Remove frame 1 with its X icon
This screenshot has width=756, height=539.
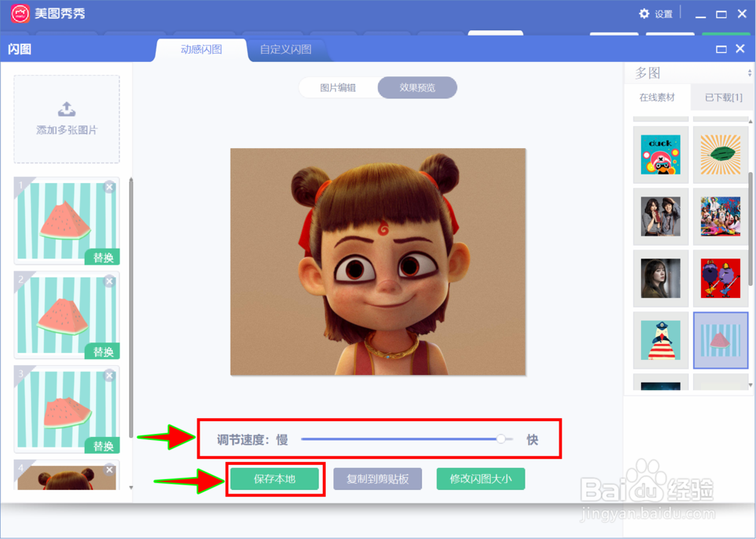coord(110,187)
